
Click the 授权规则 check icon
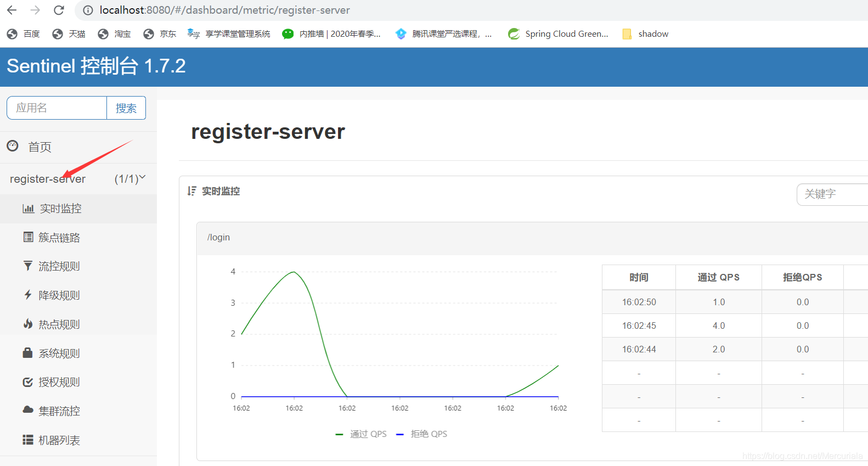click(27, 382)
